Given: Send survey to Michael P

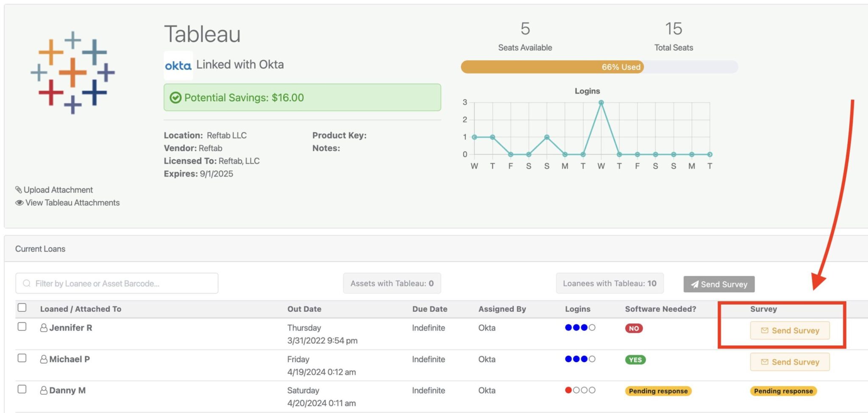Looking at the screenshot, I should (790, 362).
